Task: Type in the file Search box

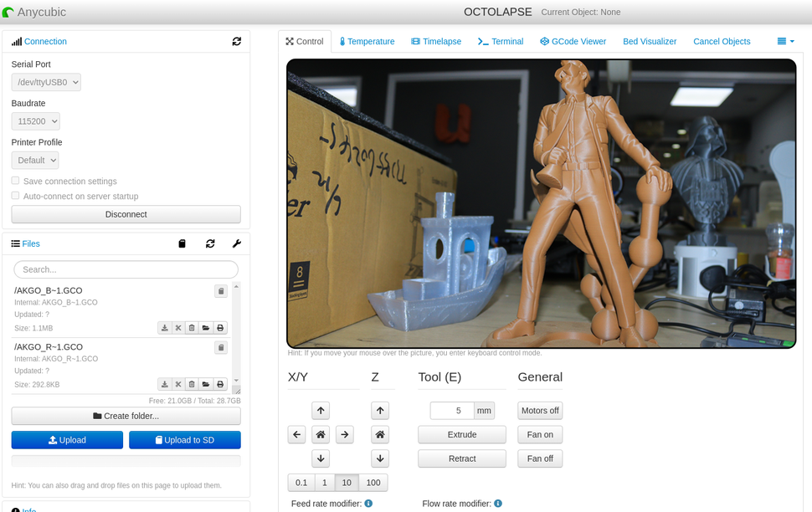Action: coord(126,269)
